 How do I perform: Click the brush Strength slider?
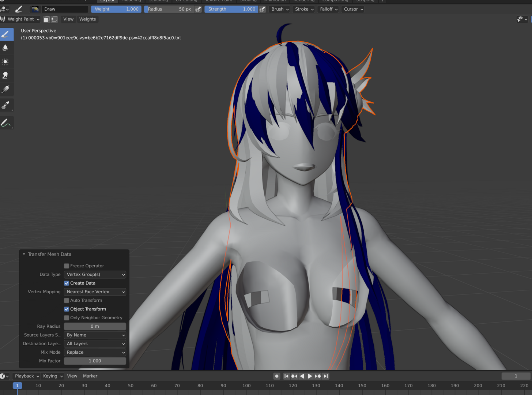(231, 9)
